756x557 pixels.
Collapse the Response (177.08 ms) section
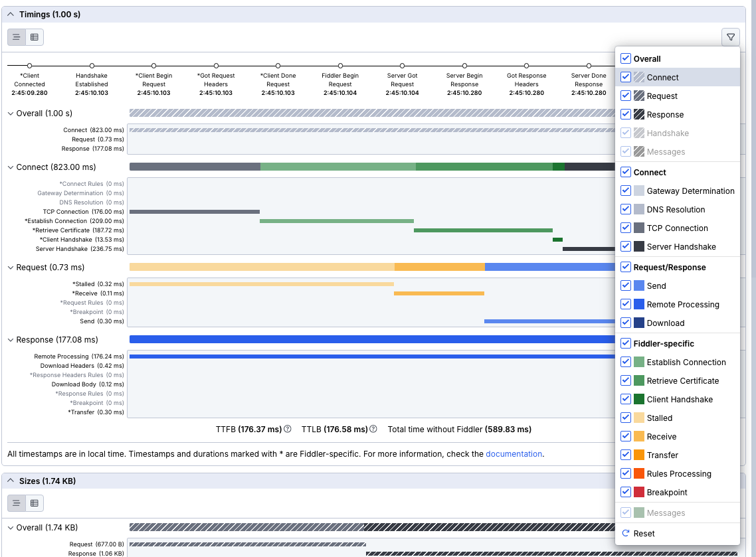click(x=11, y=340)
